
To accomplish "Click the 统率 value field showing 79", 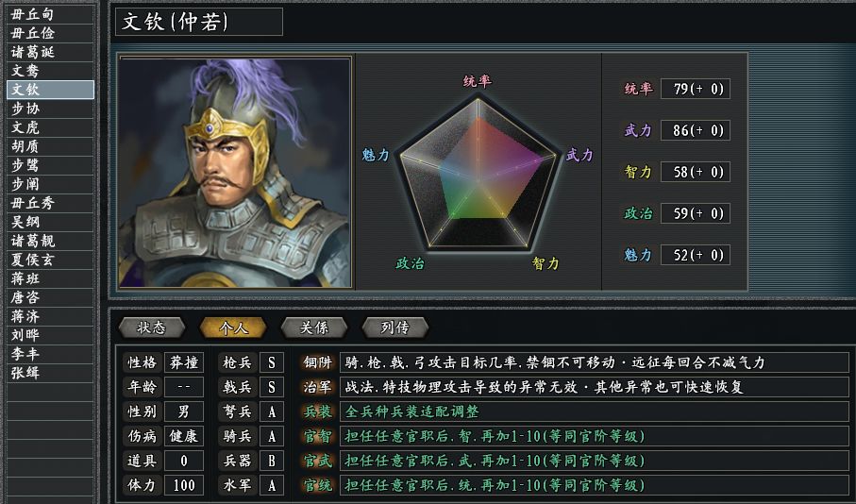I will click(x=695, y=89).
